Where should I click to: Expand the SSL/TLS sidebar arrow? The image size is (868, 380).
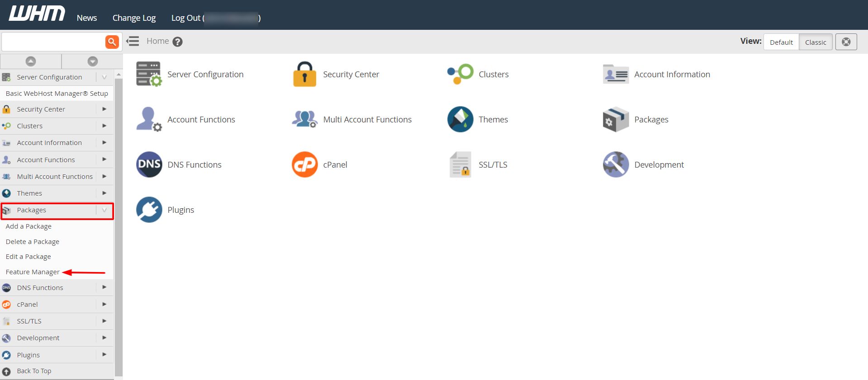click(104, 321)
